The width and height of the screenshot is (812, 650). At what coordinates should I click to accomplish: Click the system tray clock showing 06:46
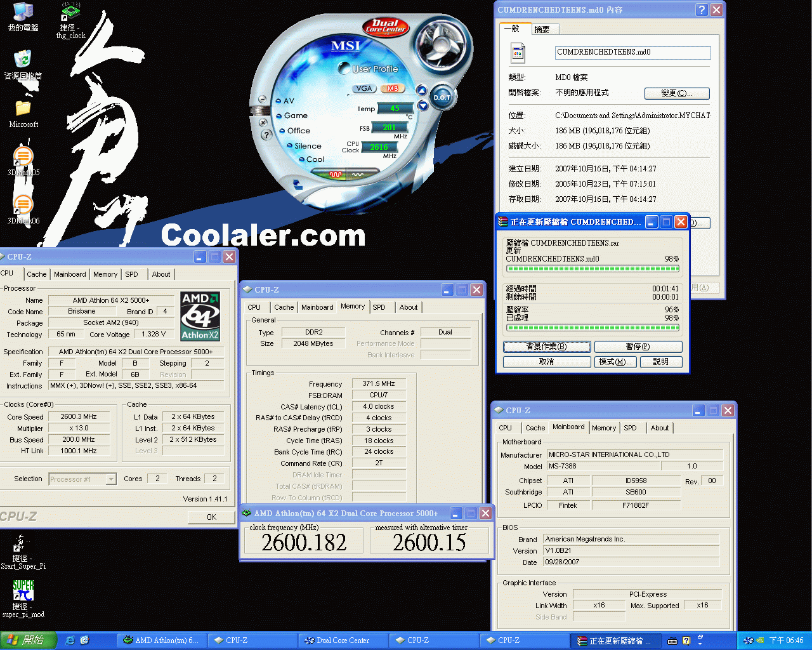(x=786, y=640)
